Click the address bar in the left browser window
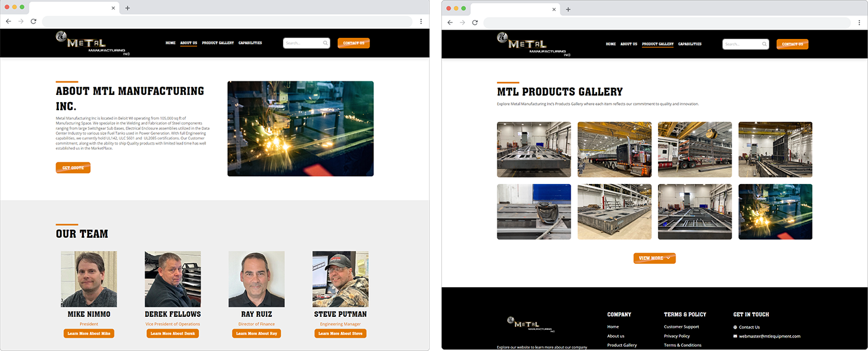Screen dimensions: 868x351 click(228, 21)
